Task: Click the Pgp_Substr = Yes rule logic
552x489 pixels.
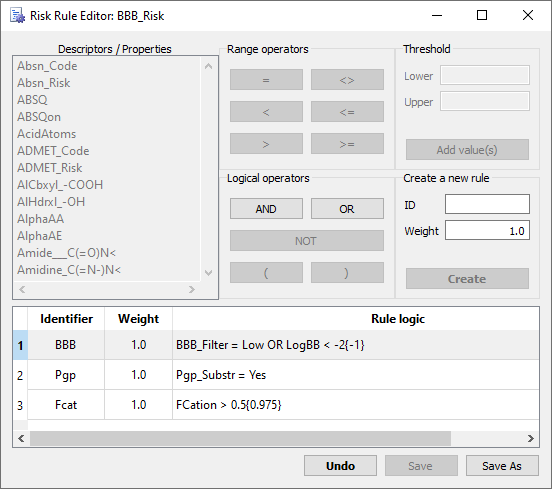Action: click(356, 375)
